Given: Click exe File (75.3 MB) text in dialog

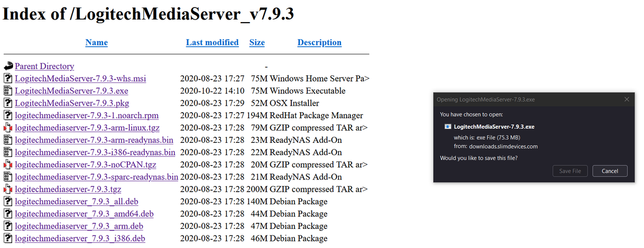Looking at the screenshot, I should 499,137.
